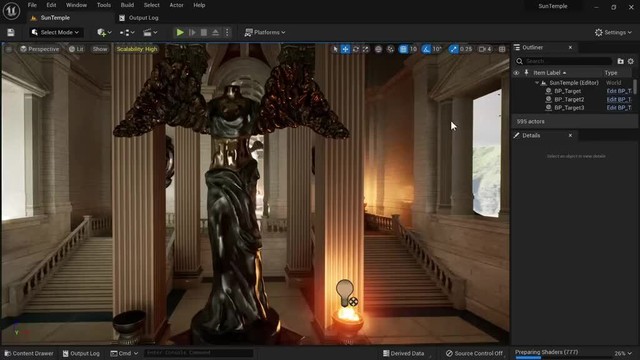This screenshot has width=640, height=360.
Task: Change the Perspective viewport type
Action: tap(40, 49)
